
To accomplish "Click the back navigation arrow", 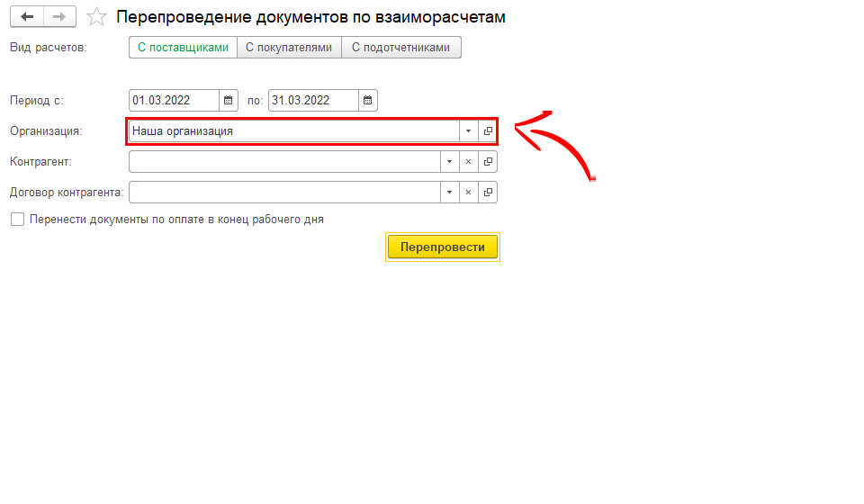I will 27,17.
